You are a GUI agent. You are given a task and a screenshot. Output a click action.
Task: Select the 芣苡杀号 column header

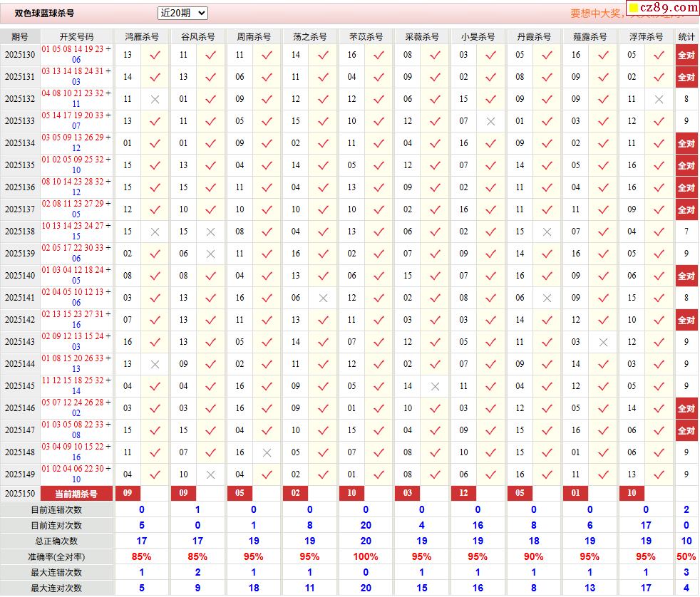pyautogui.click(x=366, y=36)
